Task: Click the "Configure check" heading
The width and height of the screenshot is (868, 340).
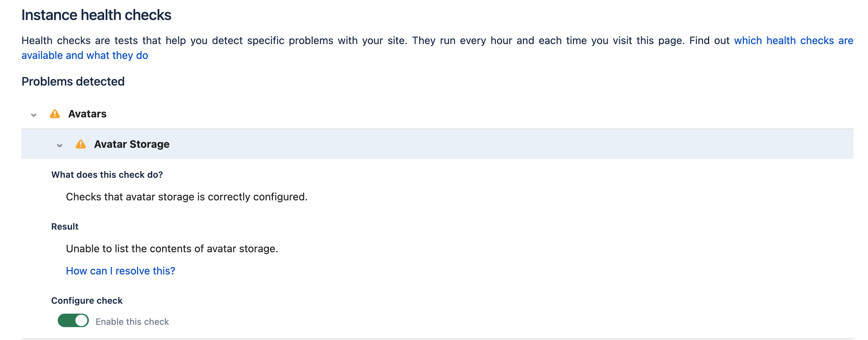Action: [87, 301]
